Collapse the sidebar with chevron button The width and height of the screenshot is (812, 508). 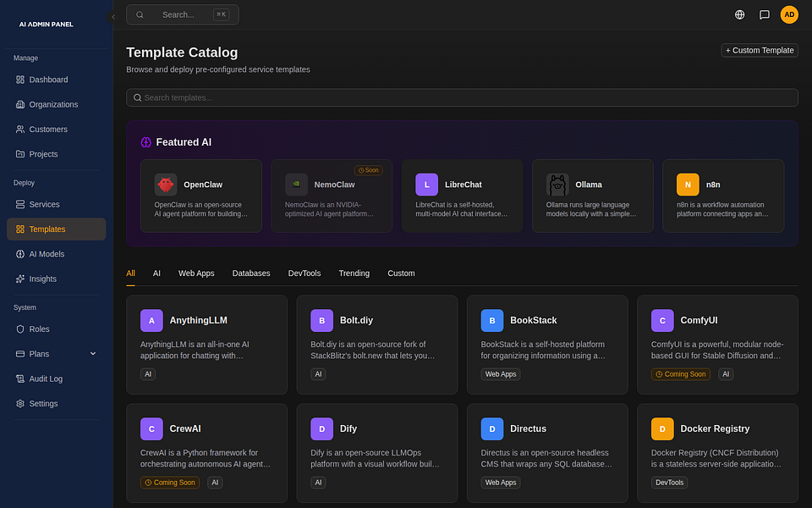tap(112, 17)
